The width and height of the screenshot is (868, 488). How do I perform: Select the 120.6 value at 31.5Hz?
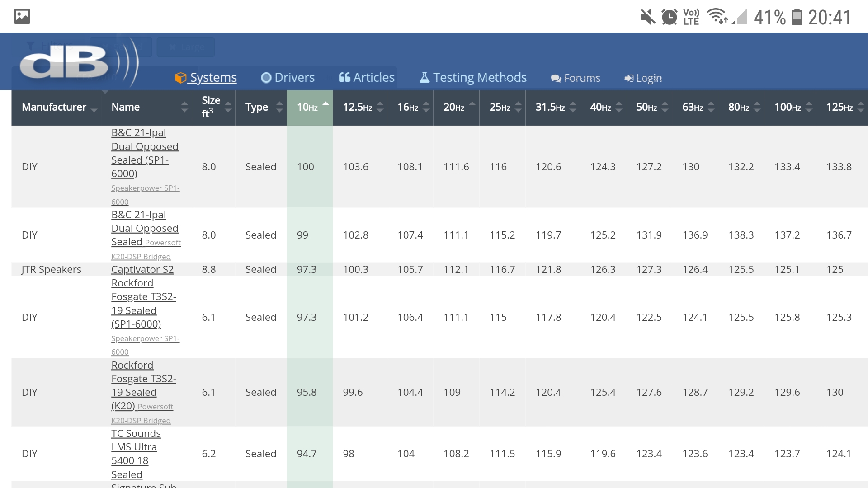pos(548,167)
